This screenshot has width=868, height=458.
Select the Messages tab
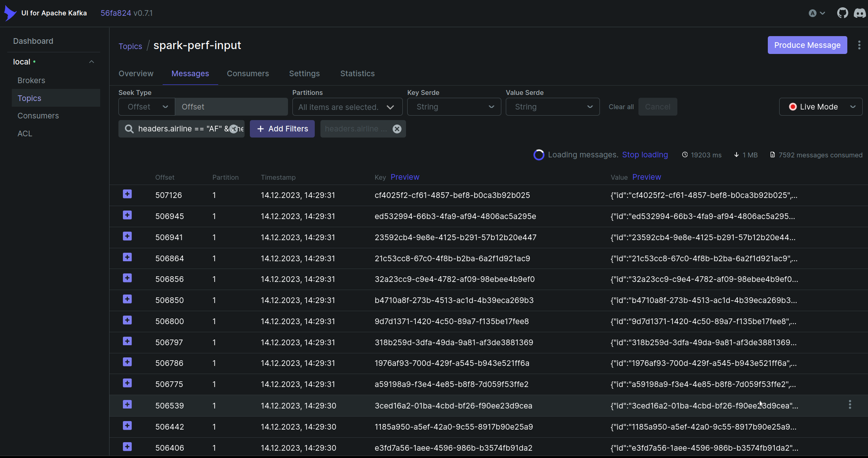190,73
